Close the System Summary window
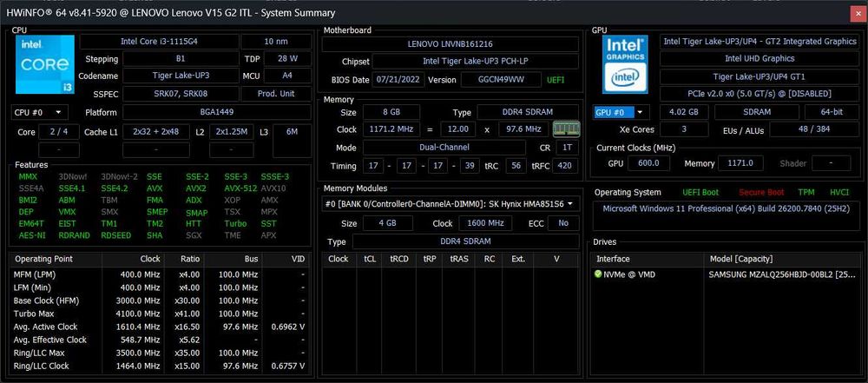 [857, 13]
